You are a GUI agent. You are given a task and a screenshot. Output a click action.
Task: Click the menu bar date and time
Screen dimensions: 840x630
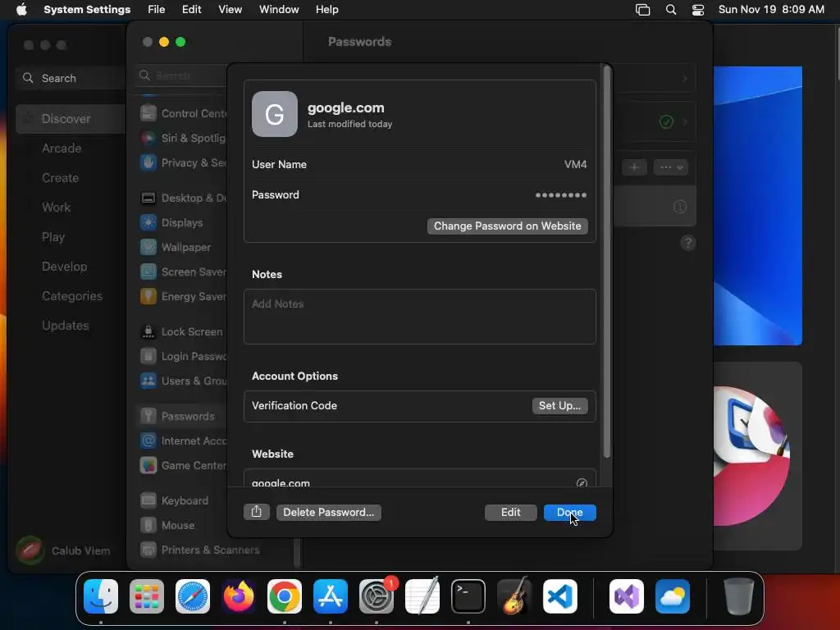[771, 10]
